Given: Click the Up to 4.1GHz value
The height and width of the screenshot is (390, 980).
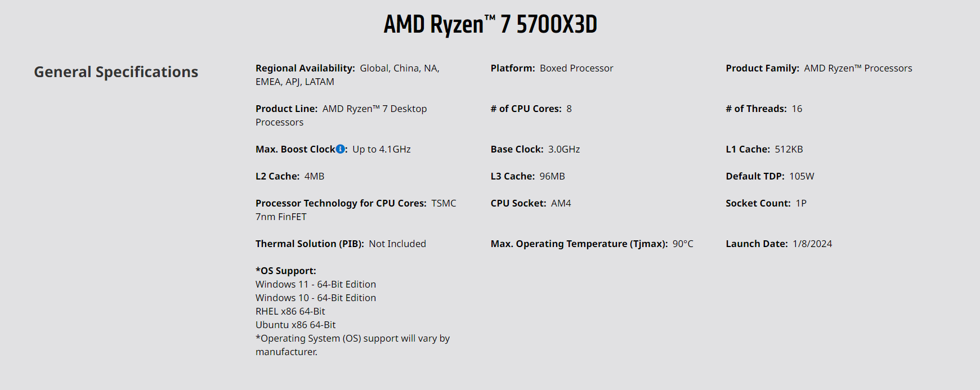Looking at the screenshot, I should [382, 149].
